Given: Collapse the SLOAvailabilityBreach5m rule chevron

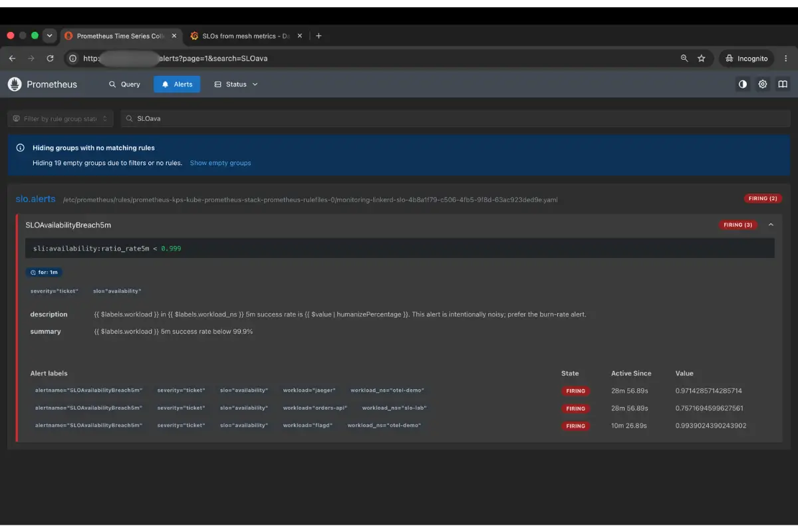Looking at the screenshot, I should tap(771, 225).
